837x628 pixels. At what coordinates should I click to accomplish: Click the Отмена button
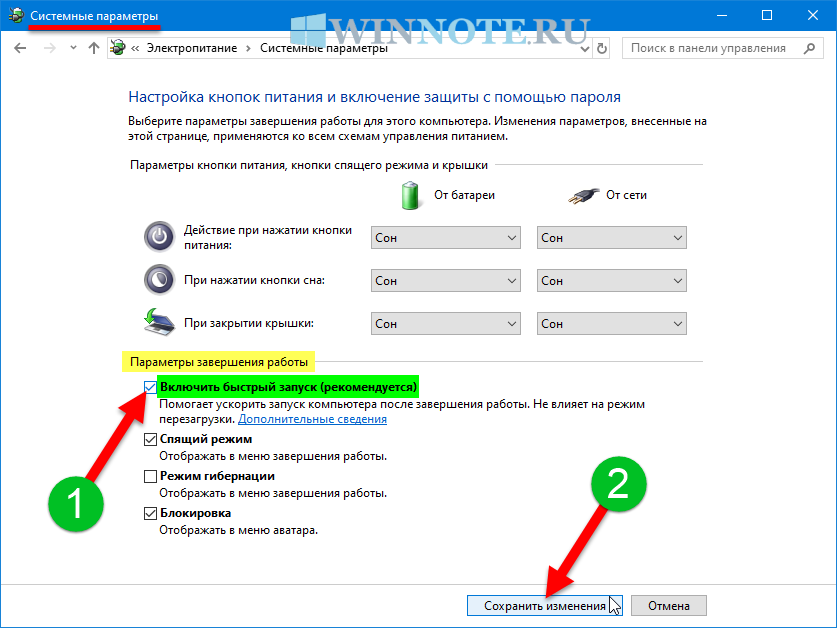669,606
